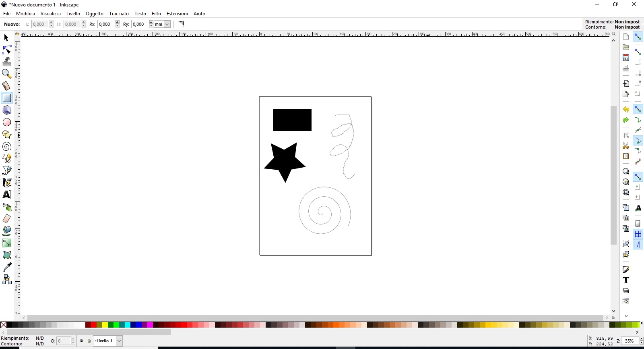Click the Redo green arrow icon
Screen dimensions: 644x349
click(626, 120)
